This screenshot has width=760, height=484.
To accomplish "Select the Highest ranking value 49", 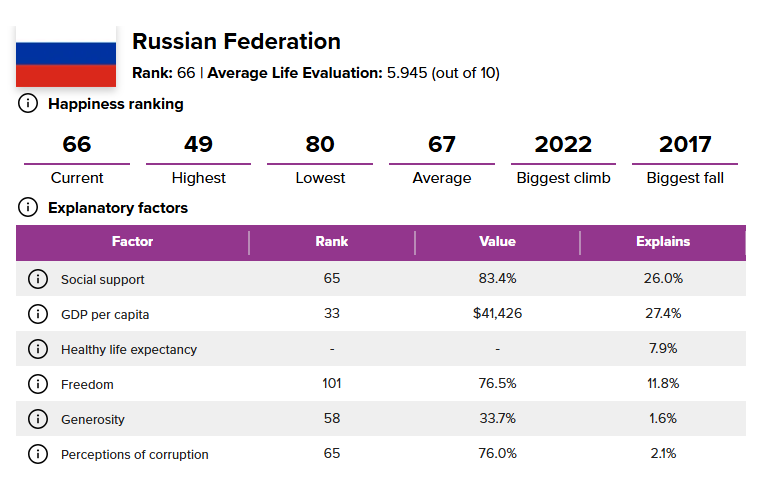I will click(198, 144).
